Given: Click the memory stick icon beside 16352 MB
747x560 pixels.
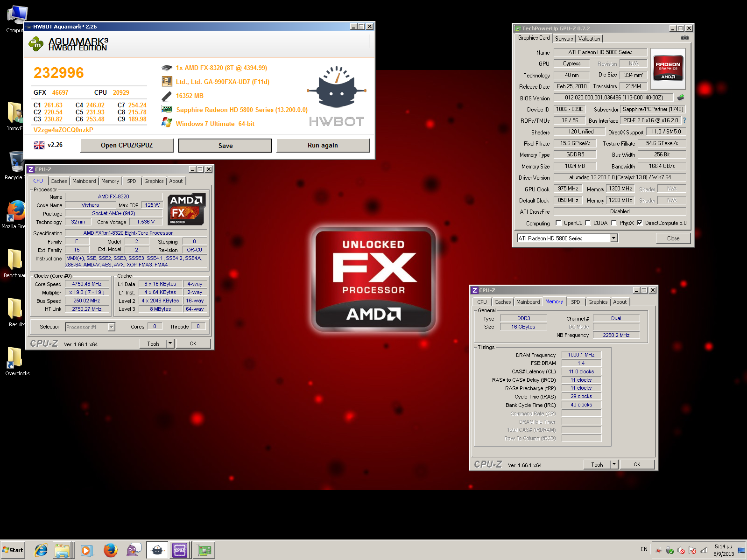Looking at the screenshot, I should tap(167, 96).
